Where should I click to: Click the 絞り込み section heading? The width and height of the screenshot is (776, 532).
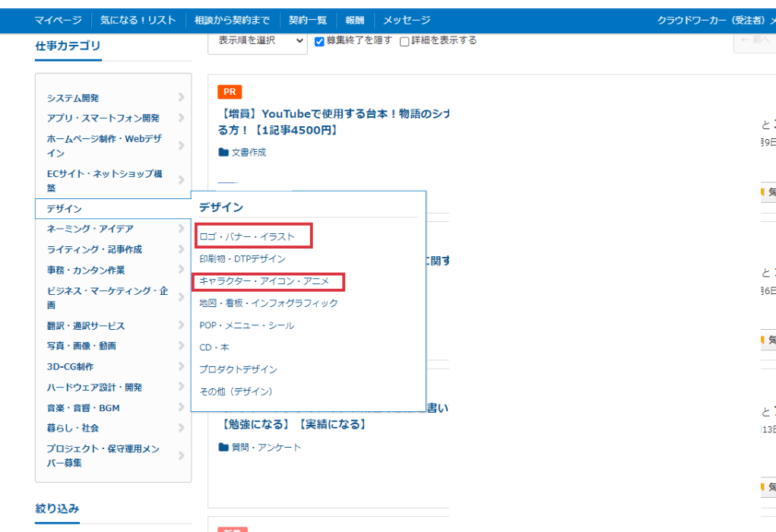pos(57,508)
